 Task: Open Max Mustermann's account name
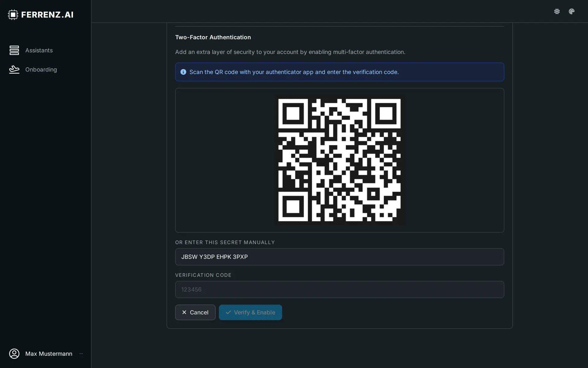49,354
